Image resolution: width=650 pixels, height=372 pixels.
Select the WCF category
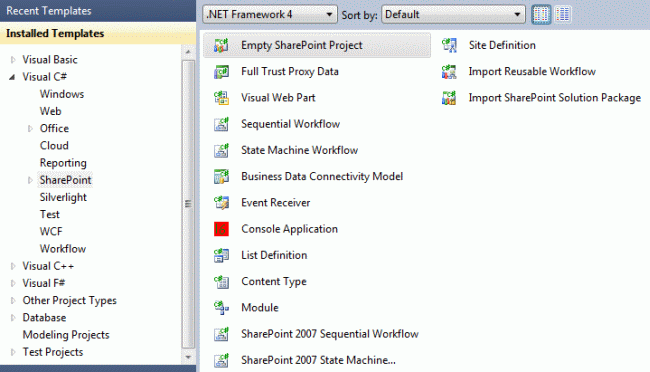(51, 231)
